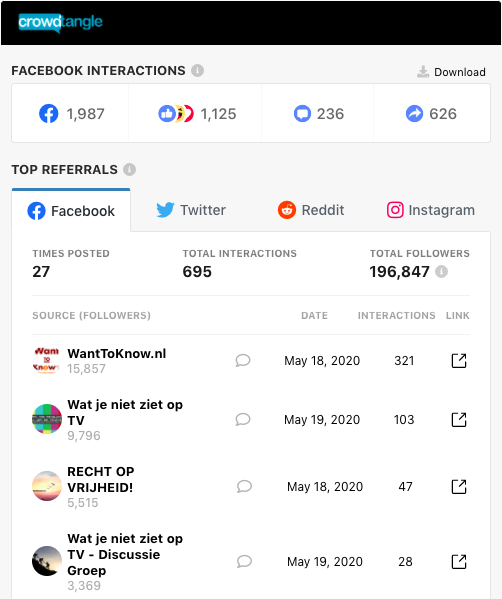Open WantToKnow.nl source name
This screenshot has width=502, height=599.
pyautogui.click(x=117, y=354)
